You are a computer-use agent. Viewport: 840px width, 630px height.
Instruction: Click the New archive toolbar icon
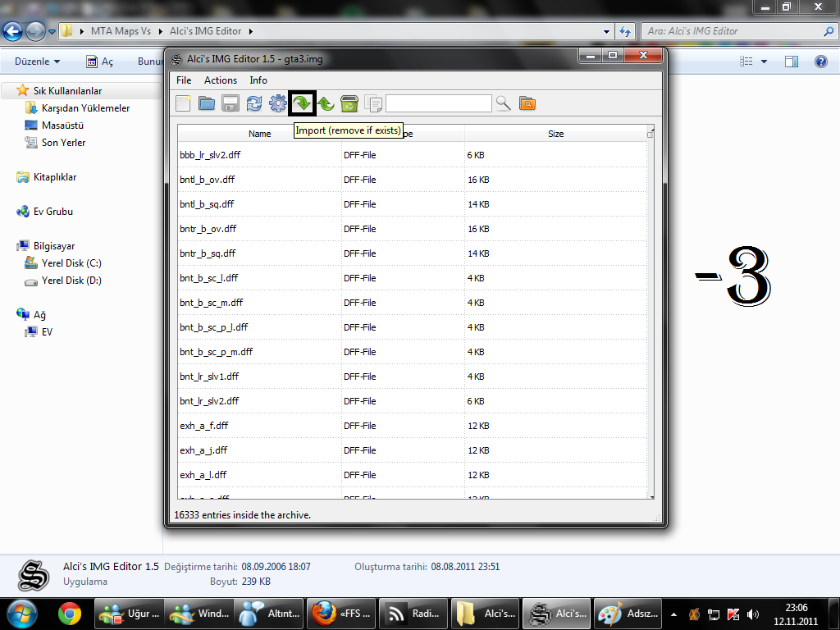(x=183, y=103)
